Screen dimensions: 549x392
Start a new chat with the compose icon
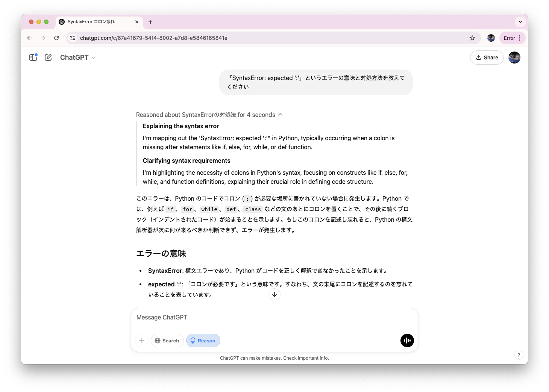pos(48,57)
